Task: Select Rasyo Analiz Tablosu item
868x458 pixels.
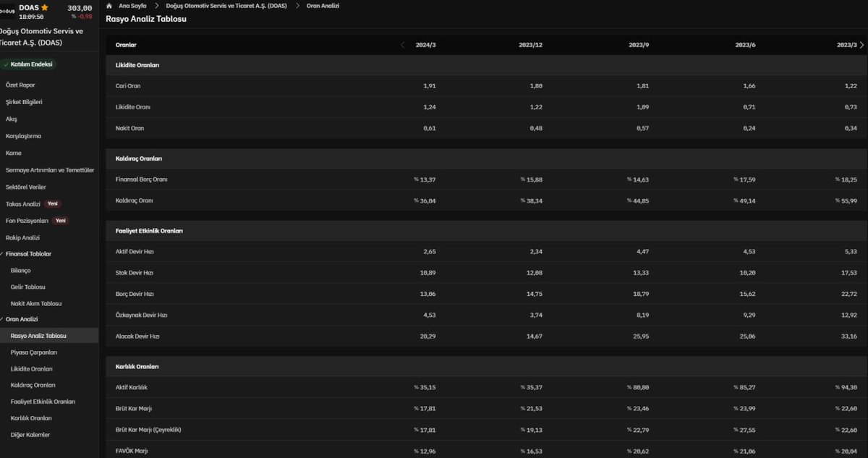Action: pos(38,336)
